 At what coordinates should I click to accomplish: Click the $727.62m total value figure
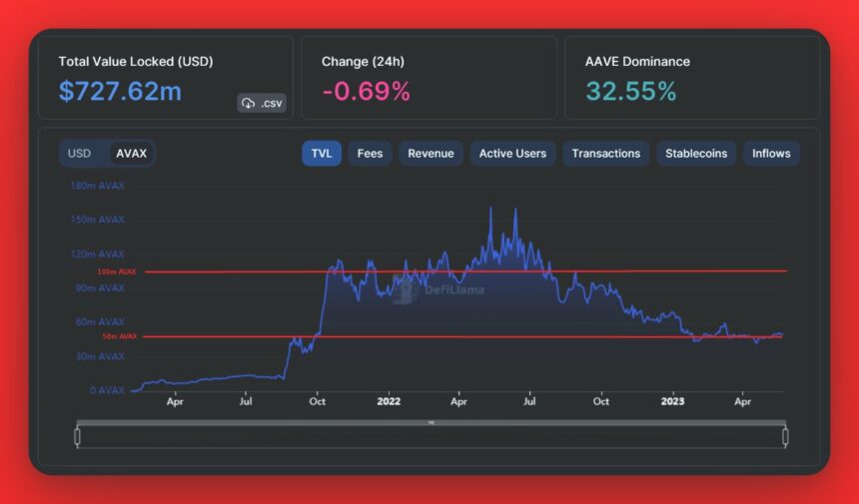pos(120,92)
